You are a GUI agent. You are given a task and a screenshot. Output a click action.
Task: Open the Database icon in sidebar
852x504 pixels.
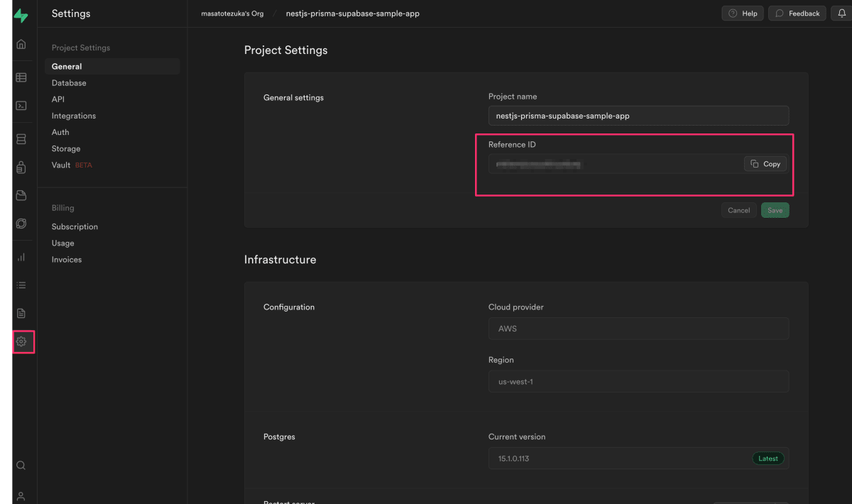(21, 139)
